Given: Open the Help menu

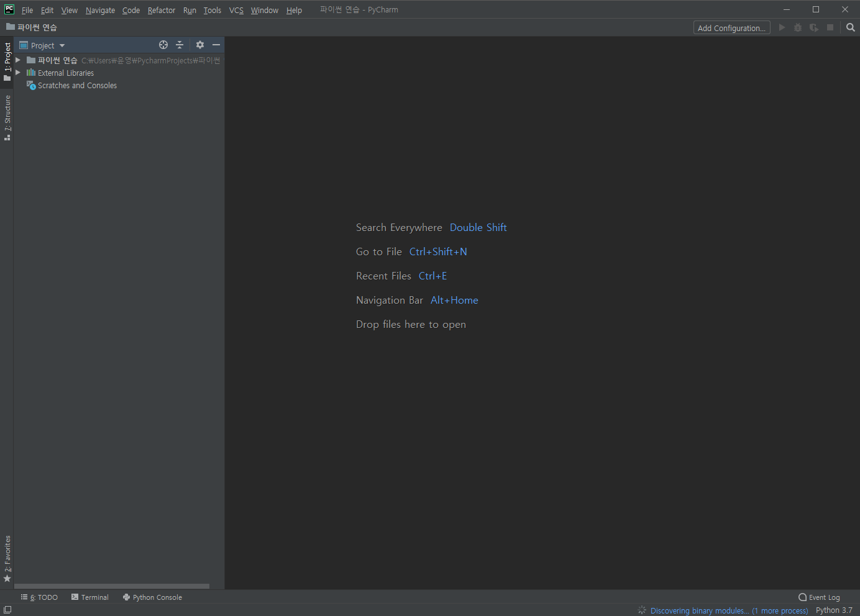Looking at the screenshot, I should click(294, 10).
